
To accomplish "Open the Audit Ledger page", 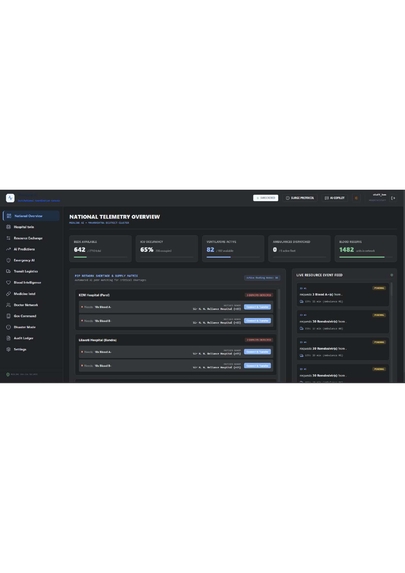I will [x=31, y=338].
